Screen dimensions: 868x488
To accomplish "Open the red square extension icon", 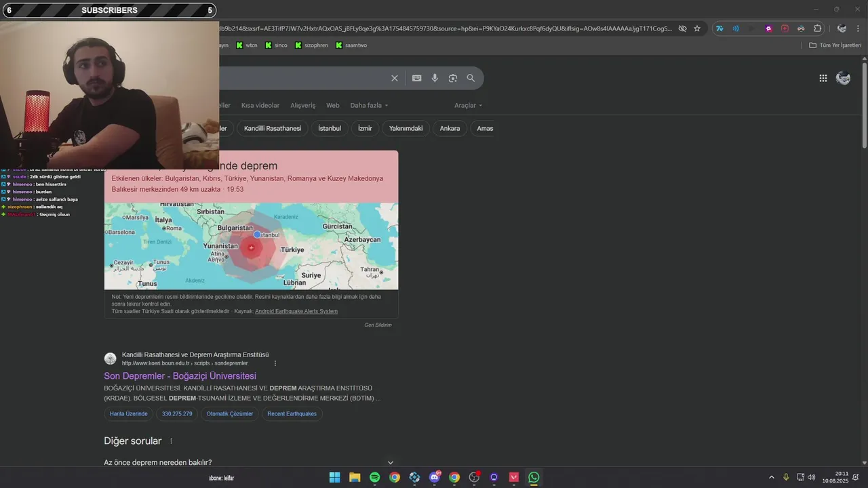I will [785, 28].
